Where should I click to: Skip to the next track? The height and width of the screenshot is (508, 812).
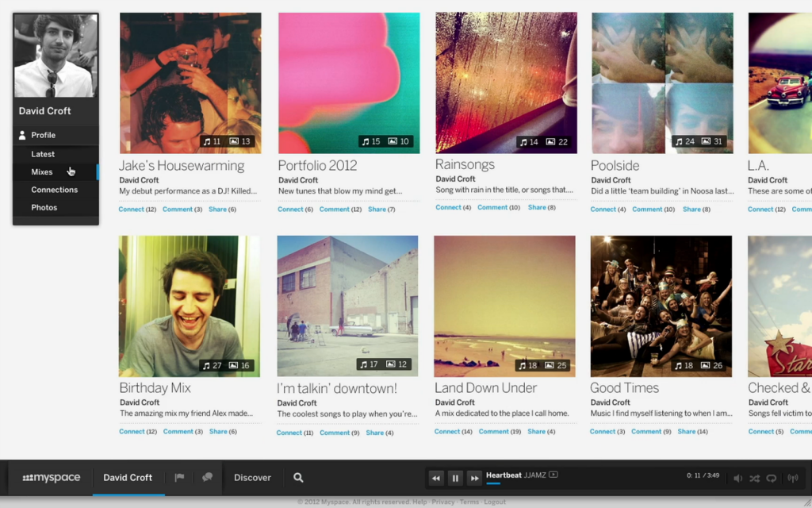point(474,479)
